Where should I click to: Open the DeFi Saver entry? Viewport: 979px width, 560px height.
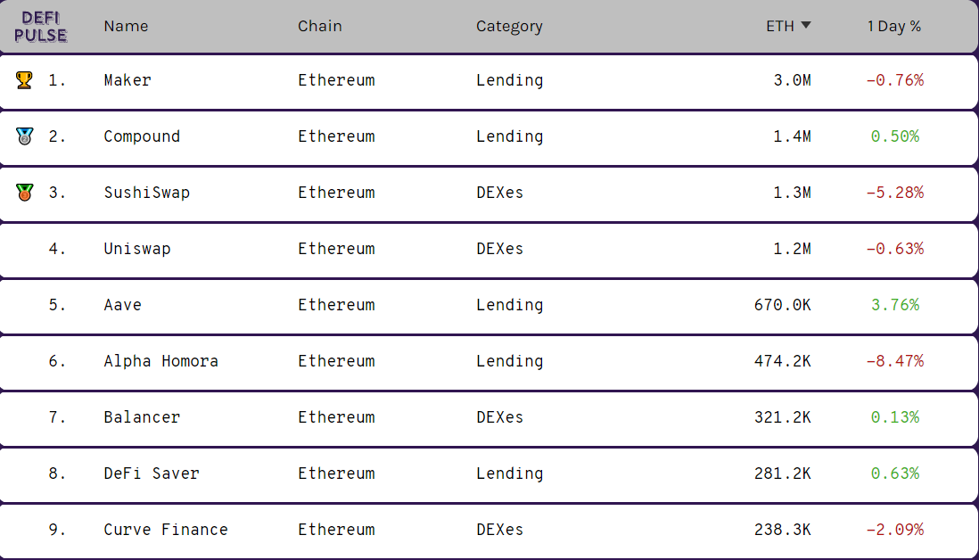[x=152, y=474]
